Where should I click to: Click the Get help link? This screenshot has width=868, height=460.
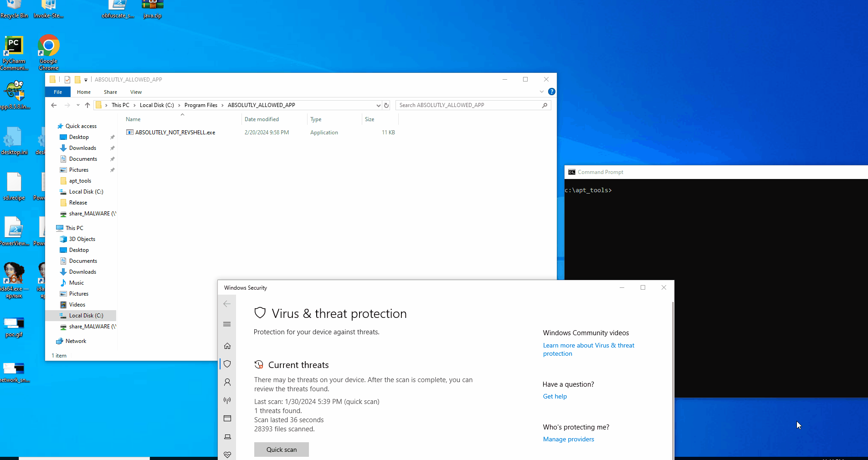point(555,396)
